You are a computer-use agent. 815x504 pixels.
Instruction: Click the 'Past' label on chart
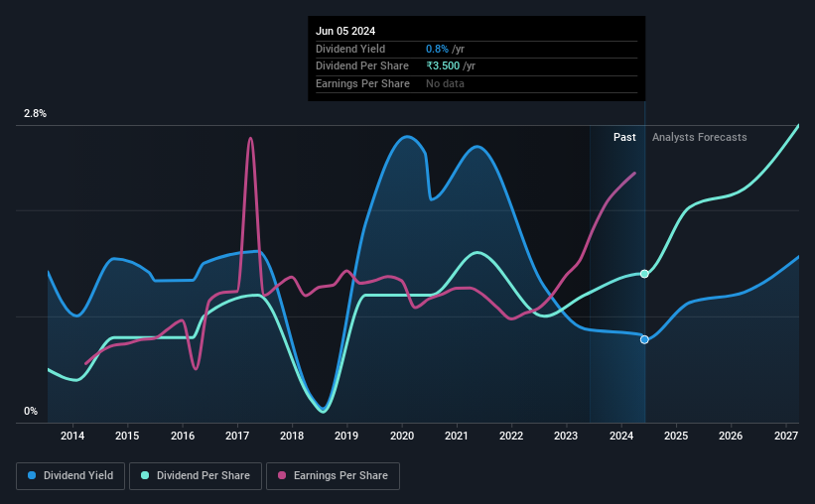(x=624, y=137)
